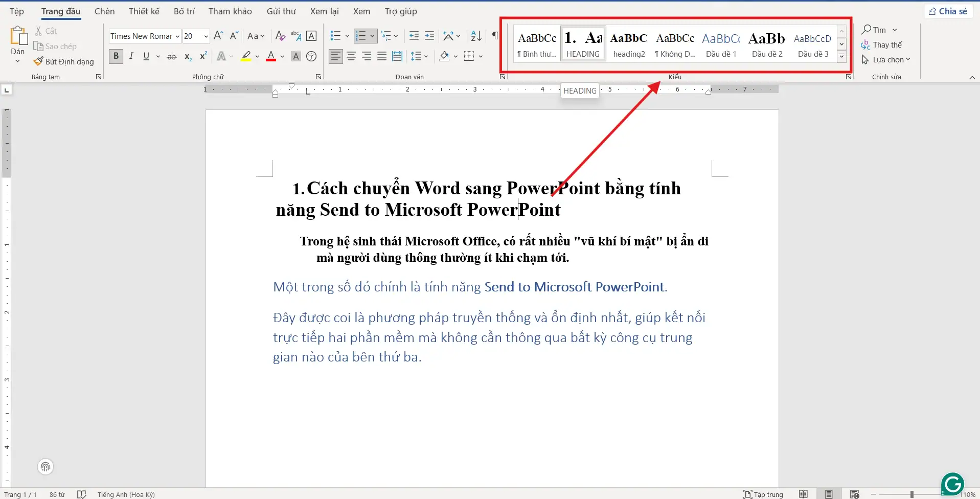Click the Sort A-Z icon
Image resolution: width=980 pixels, height=499 pixels.
tap(476, 36)
